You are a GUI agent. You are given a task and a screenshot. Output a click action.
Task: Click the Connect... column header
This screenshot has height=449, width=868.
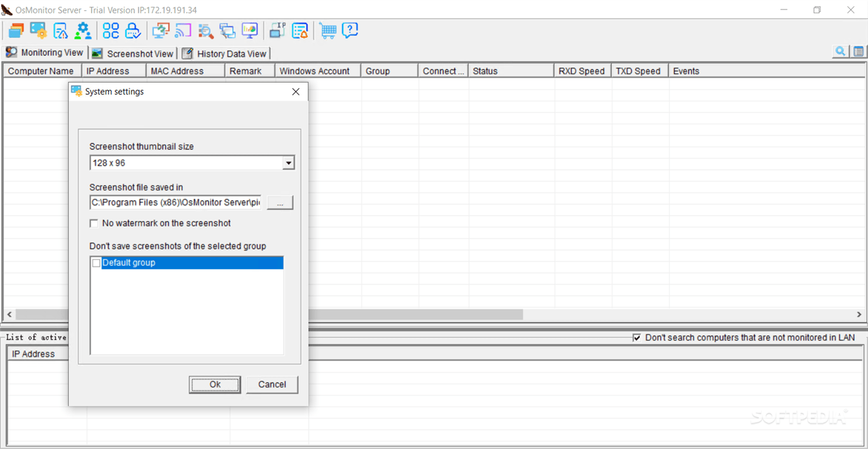[443, 71]
